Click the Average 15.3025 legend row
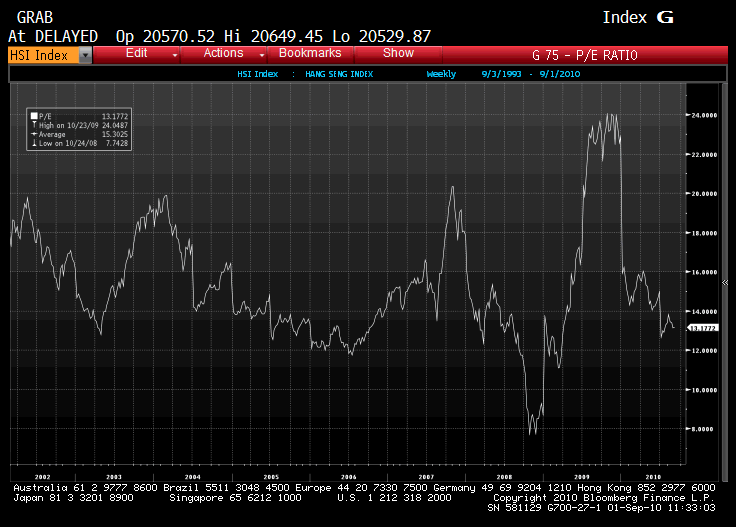 (x=79, y=134)
